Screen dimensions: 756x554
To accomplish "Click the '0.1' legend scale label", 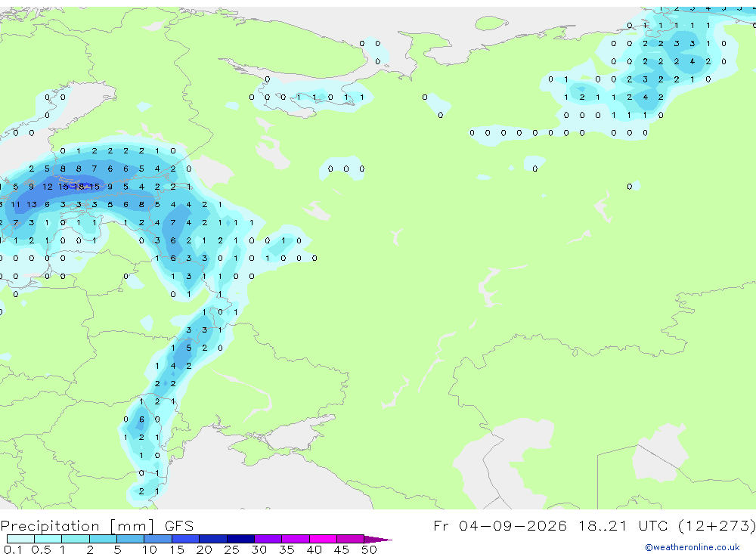I will point(13,549).
